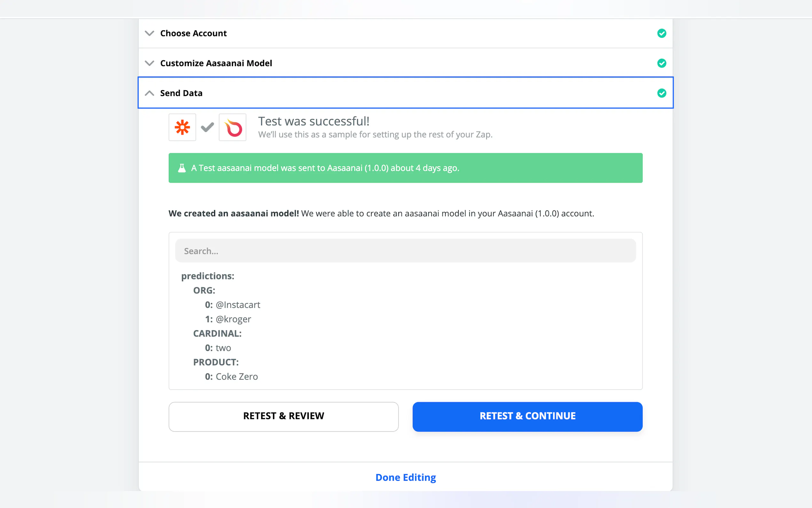Image resolution: width=812 pixels, height=508 pixels.
Task: Collapse the Send Data section chevron
Action: pos(149,93)
